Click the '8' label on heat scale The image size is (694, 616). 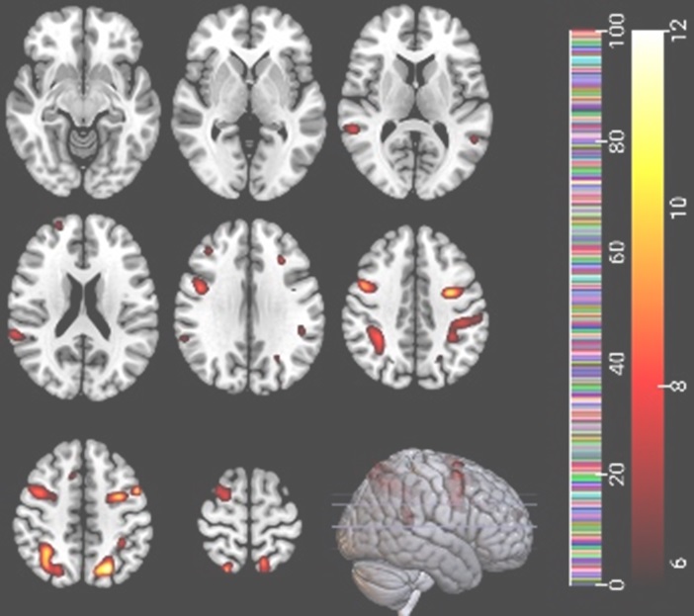[x=679, y=386]
